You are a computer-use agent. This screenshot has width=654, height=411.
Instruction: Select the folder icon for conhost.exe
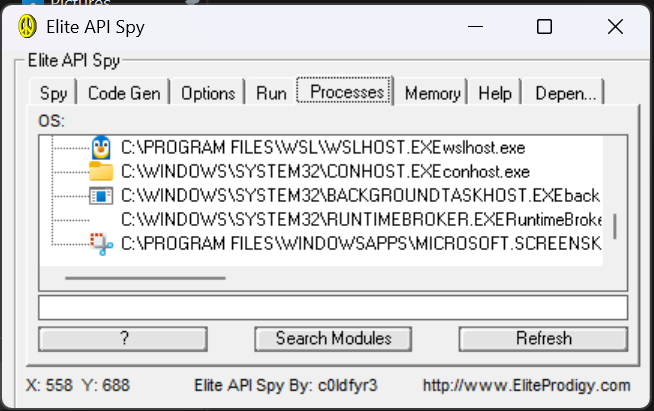tap(101, 171)
